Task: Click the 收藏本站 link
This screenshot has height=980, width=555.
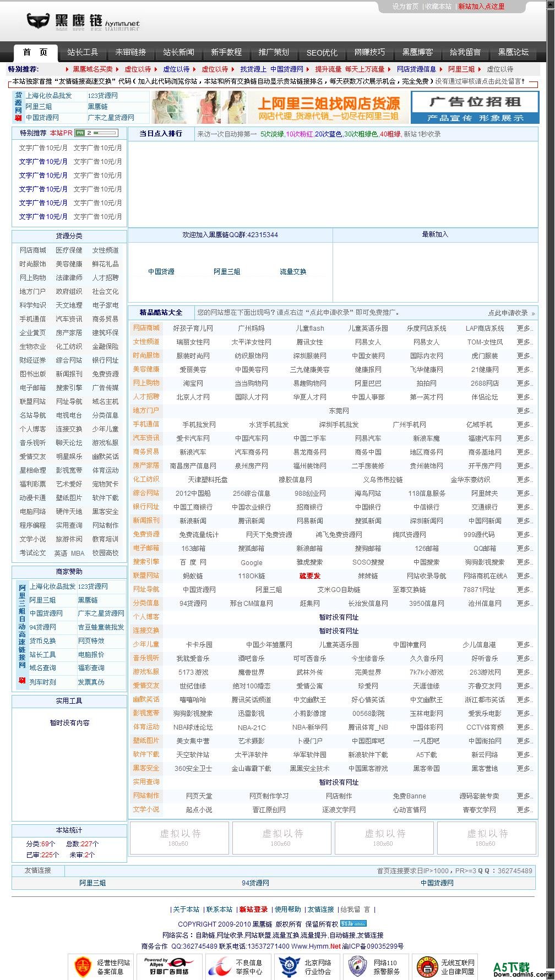Action: 438,7
